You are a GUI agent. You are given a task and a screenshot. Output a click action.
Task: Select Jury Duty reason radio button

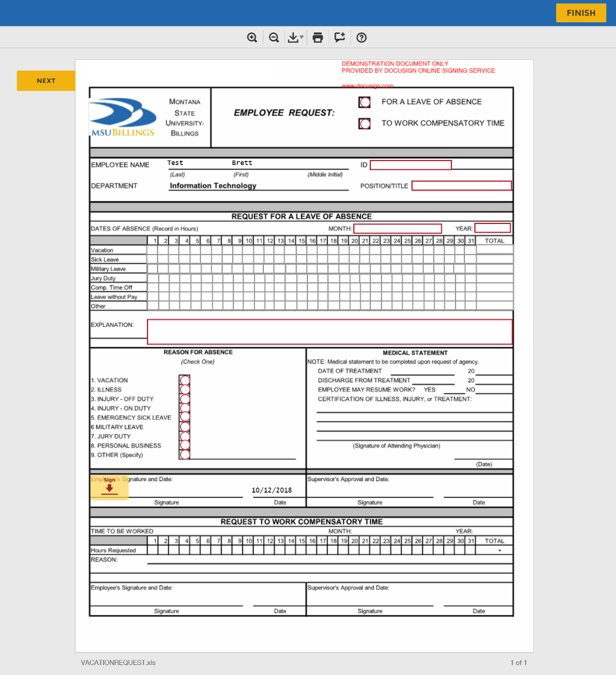185,436
